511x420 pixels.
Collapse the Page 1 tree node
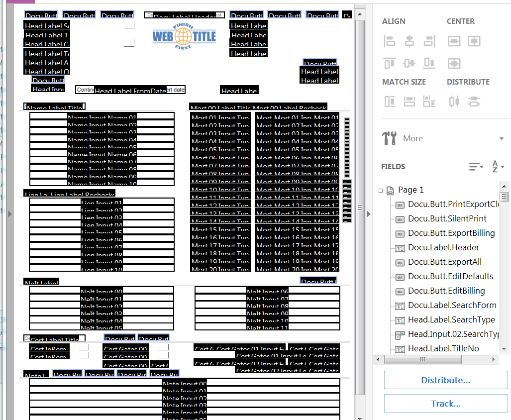(x=380, y=190)
